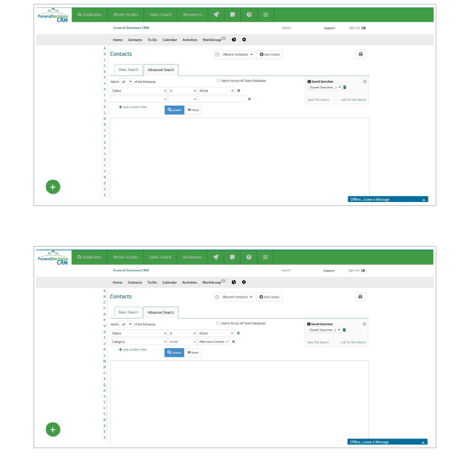Open the settings gear icon in the lower screenshot

click(x=244, y=282)
